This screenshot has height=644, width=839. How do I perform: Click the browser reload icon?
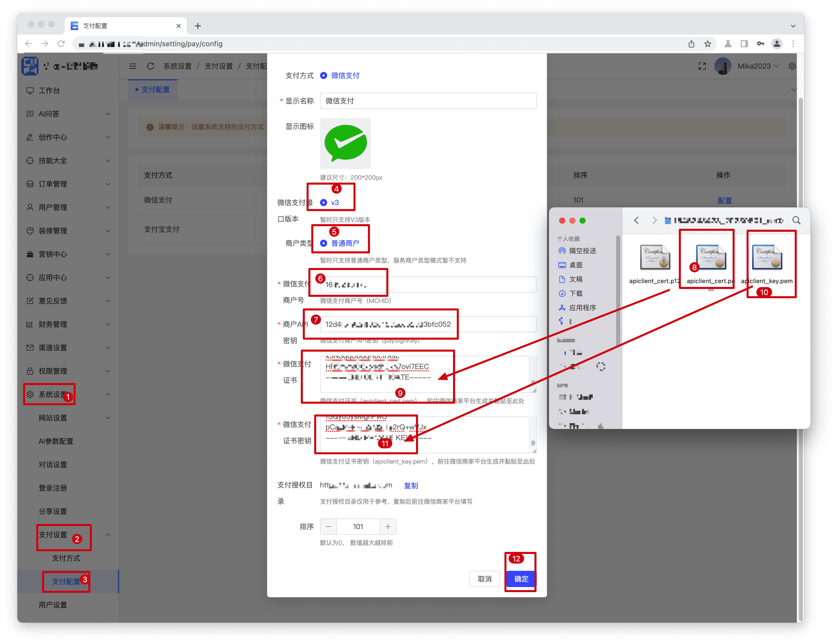pos(61,44)
